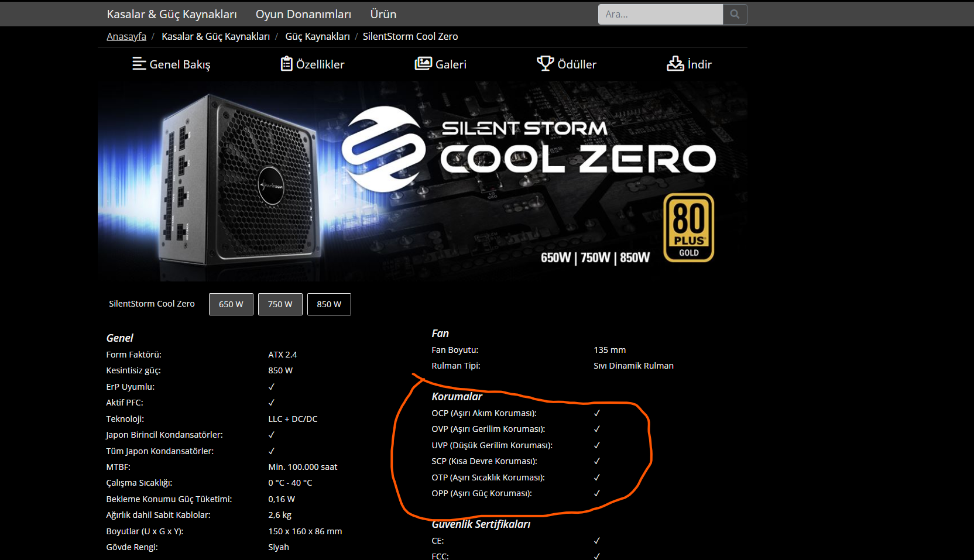Click the Gövde Rengi label
The height and width of the screenshot is (560, 974).
pyautogui.click(x=132, y=547)
